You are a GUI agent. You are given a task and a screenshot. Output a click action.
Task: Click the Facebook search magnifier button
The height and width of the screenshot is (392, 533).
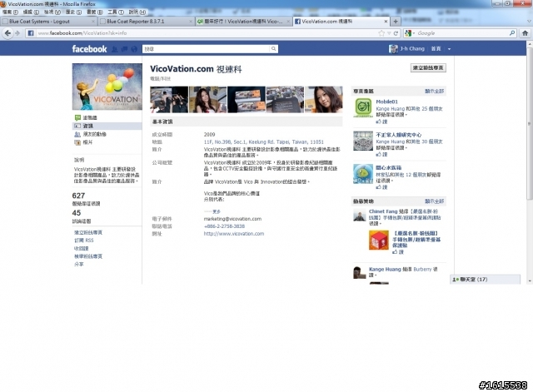tap(274, 49)
